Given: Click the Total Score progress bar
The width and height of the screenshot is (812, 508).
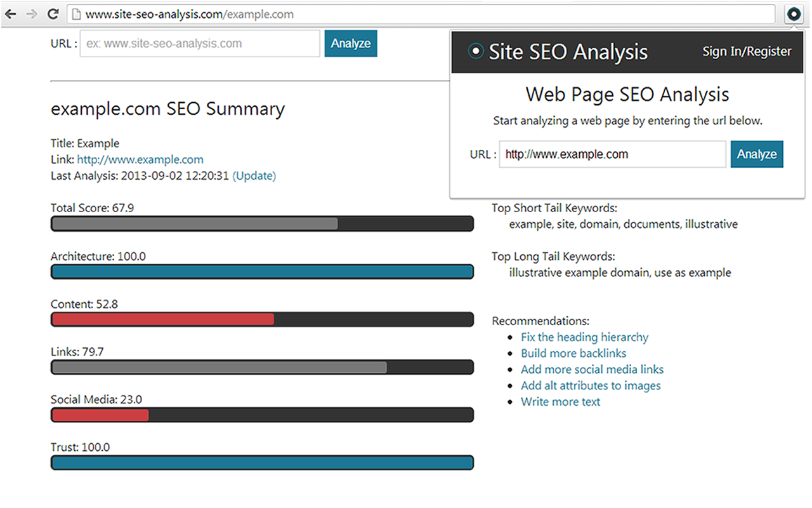Looking at the screenshot, I should click(262, 224).
